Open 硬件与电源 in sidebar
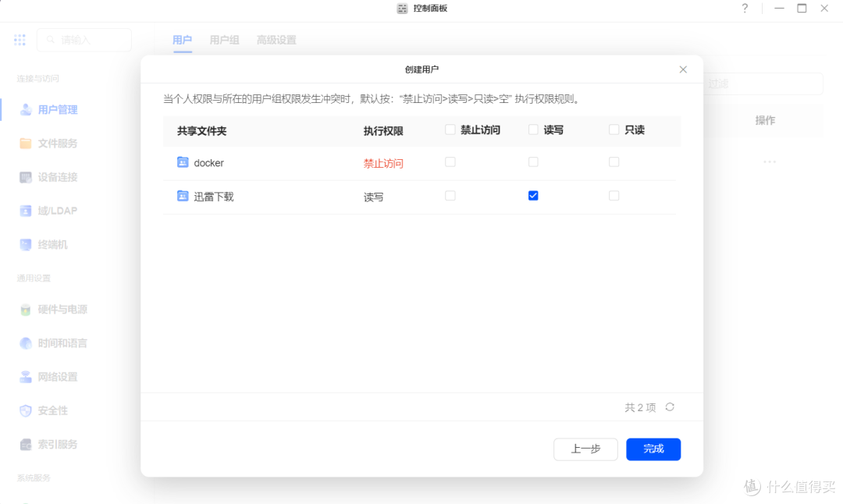The width and height of the screenshot is (843, 504). (x=62, y=310)
